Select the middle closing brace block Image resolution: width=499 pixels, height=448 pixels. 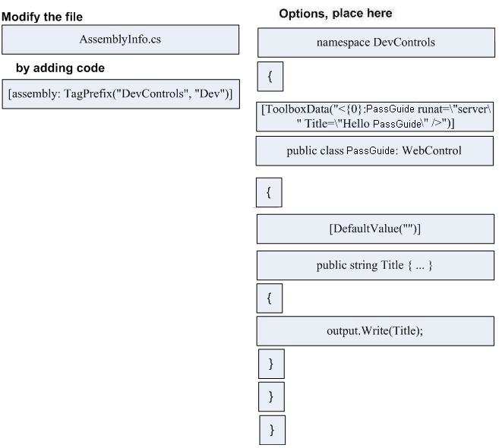271,397
